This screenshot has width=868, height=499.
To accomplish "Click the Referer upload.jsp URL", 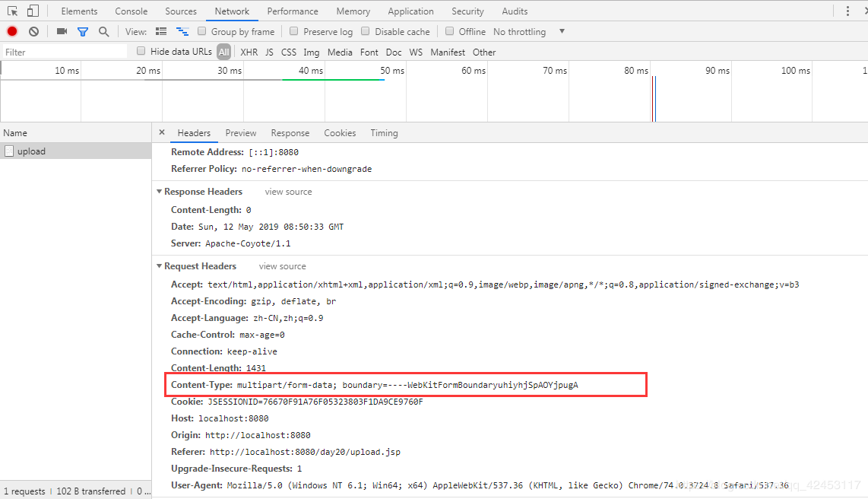I will click(x=305, y=452).
